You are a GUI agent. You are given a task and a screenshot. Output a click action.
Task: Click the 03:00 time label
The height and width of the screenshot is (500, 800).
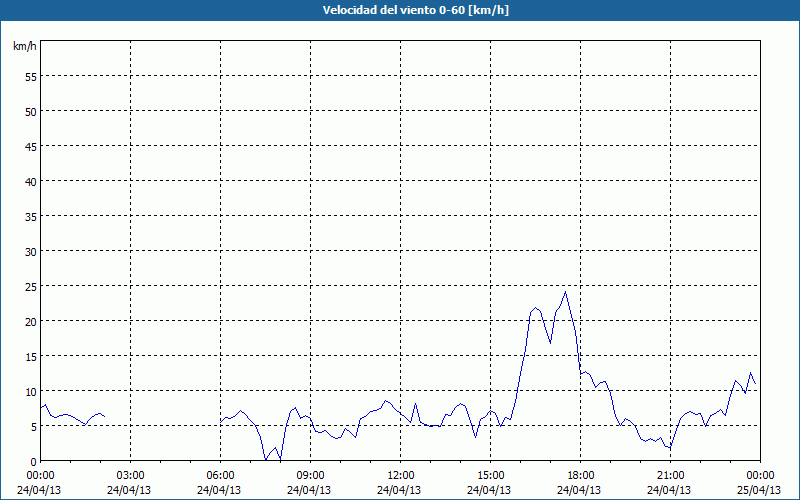[x=131, y=476]
